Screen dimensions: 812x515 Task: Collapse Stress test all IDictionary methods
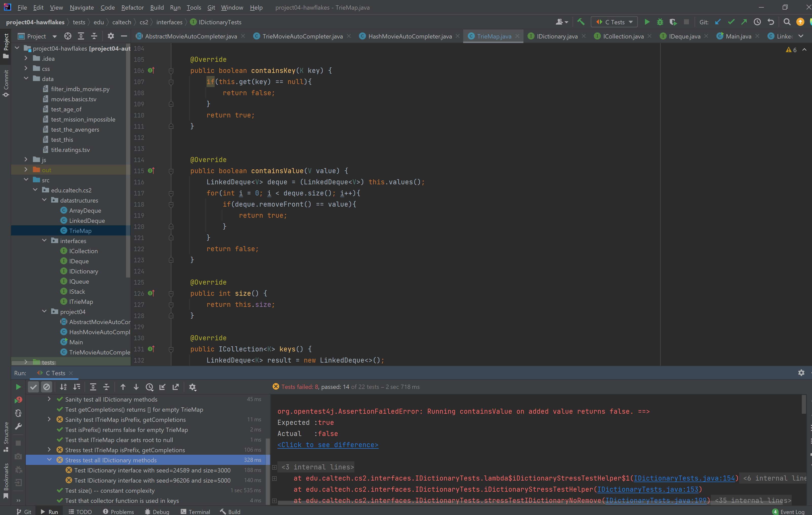point(50,460)
